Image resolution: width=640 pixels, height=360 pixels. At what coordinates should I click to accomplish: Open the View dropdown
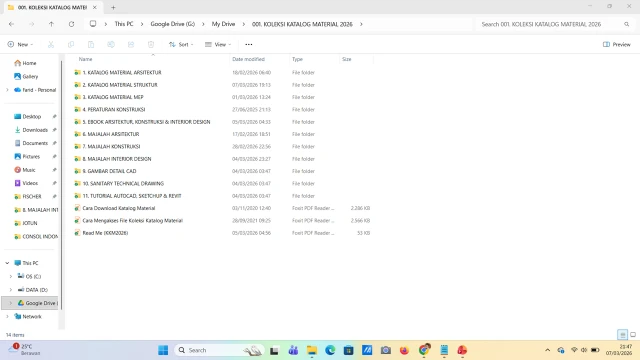pyautogui.click(x=218, y=44)
